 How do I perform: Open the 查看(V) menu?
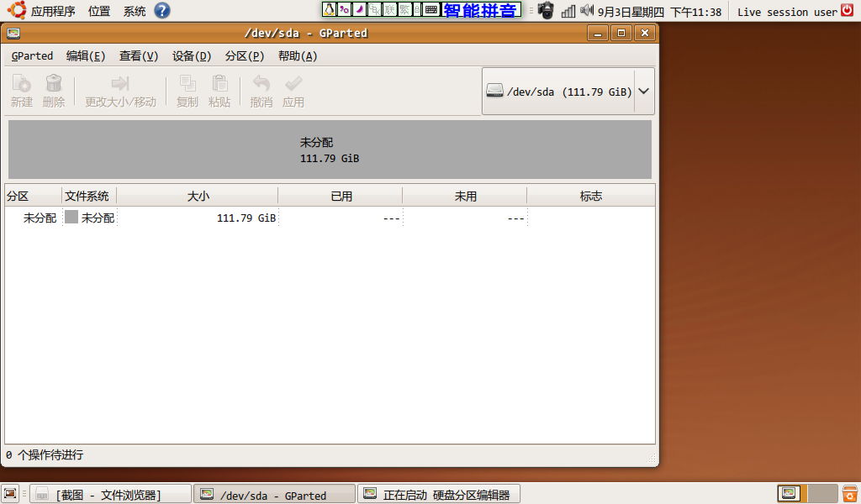pos(139,56)
